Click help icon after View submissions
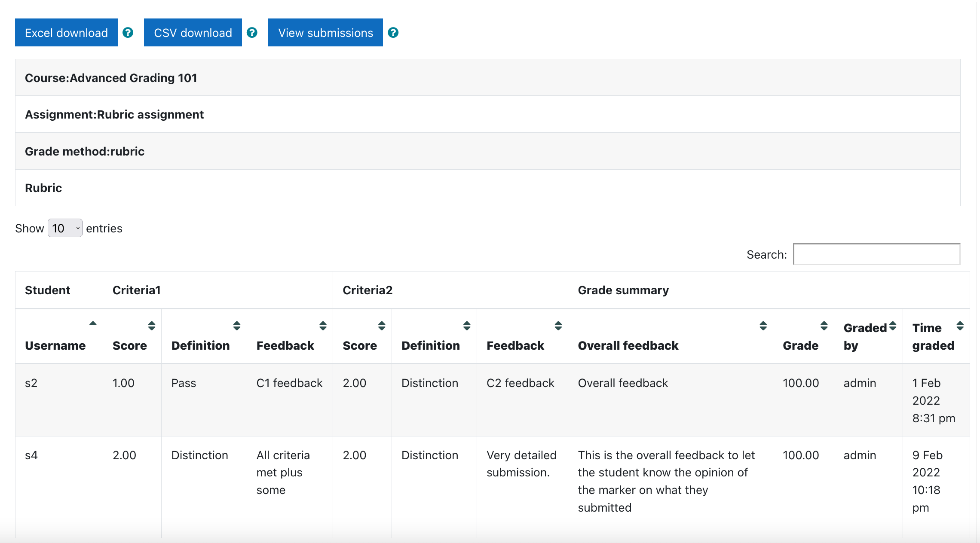Viewport: 980px width, 543px height. tap(393, 33)
